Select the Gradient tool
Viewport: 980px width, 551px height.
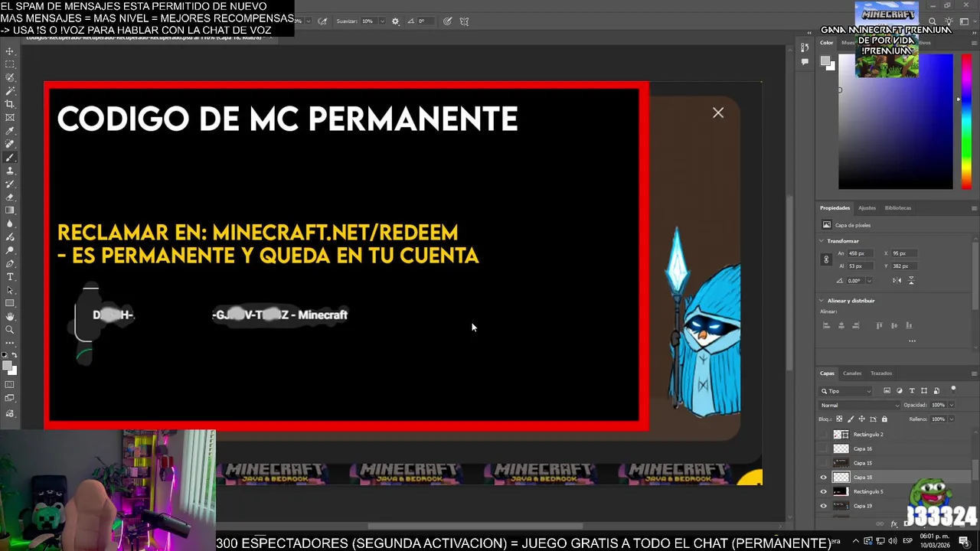tap(11, 210)
